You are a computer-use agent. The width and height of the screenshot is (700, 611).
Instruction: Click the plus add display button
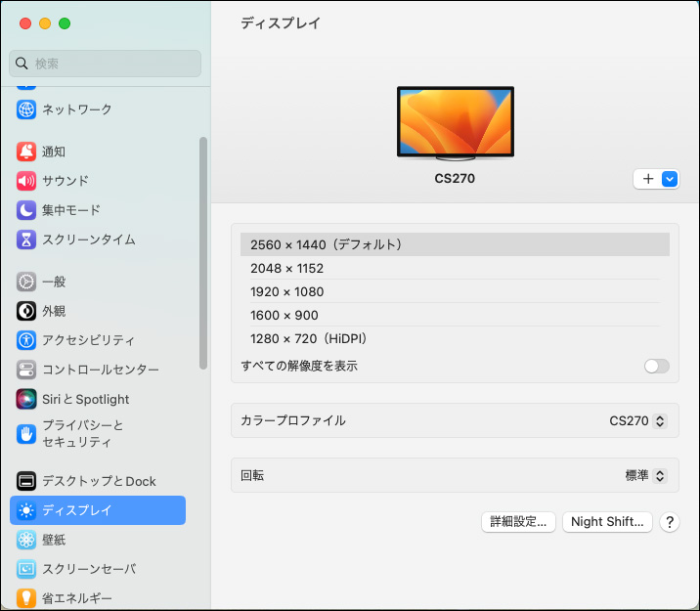648,179
